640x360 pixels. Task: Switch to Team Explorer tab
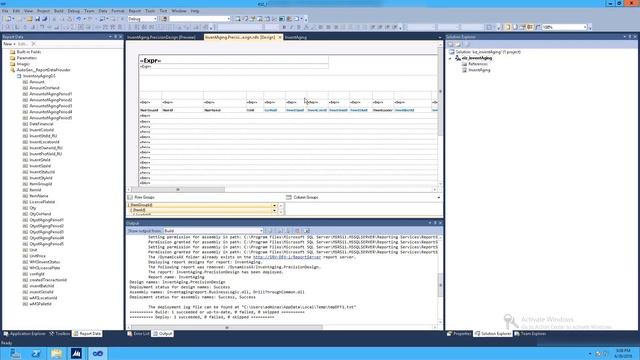(x=530, y=334)
